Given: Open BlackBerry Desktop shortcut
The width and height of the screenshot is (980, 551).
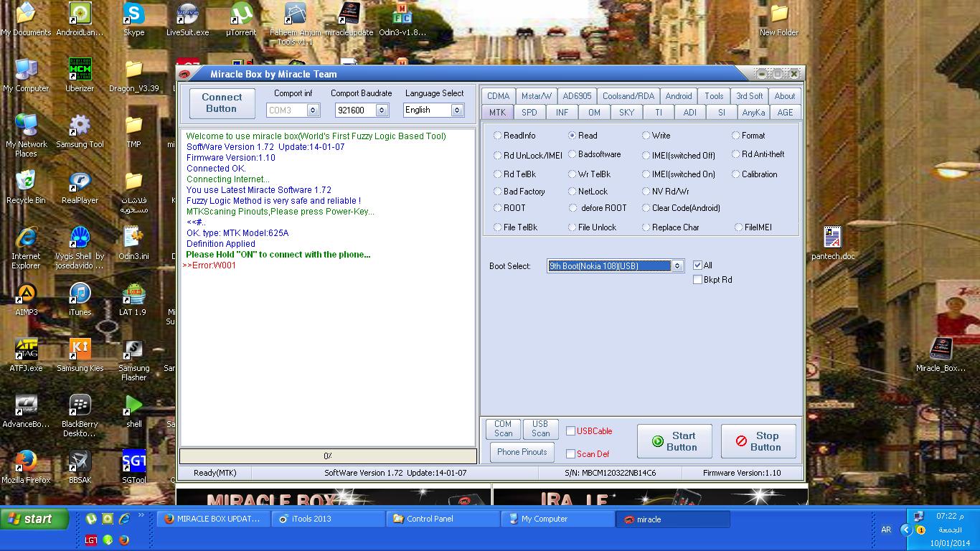Looking at the screenshot, I should click(80, 415).
